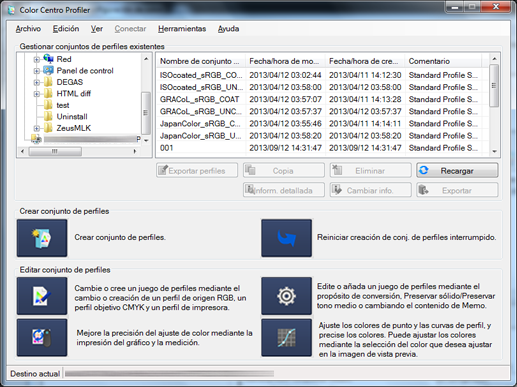Click the folder tree scroll down arrow

tap(146, 141)
